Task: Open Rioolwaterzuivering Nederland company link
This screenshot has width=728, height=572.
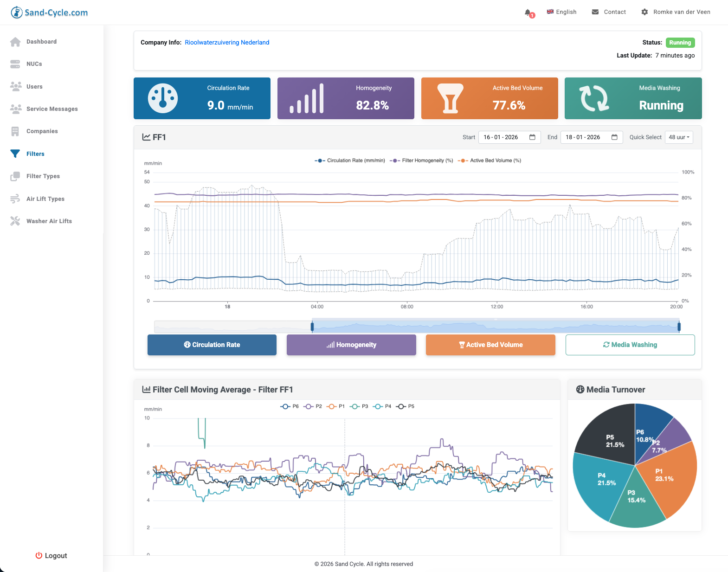Action: pyautogui.click(x=227, y=43)
